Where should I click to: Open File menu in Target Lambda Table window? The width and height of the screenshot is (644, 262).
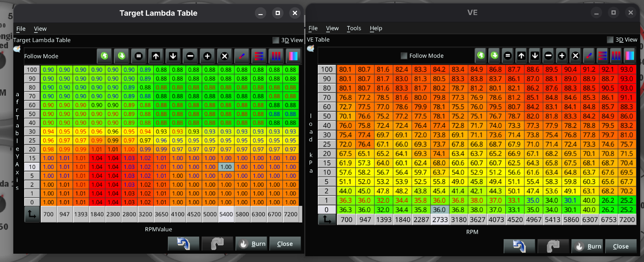(21, 29)
